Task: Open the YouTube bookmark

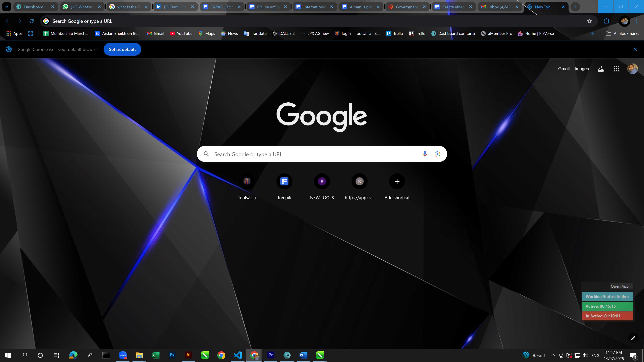Action: tap(181, 34)
